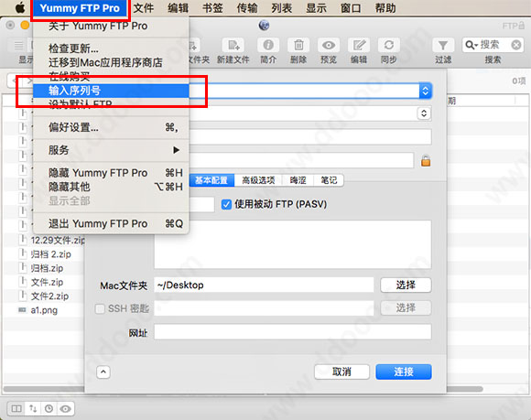Open the Apple menu

pos(20,8)
